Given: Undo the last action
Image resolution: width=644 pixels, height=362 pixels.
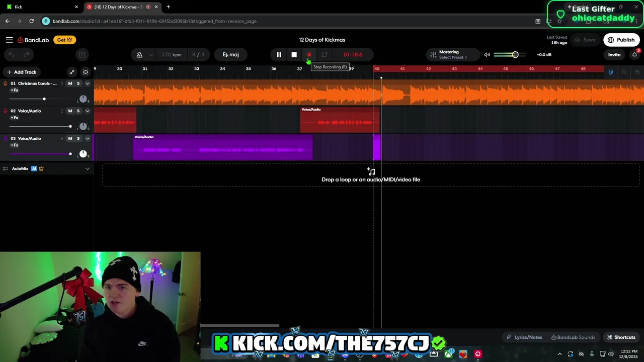Looking at the screenshot, I should click(11, 55).
